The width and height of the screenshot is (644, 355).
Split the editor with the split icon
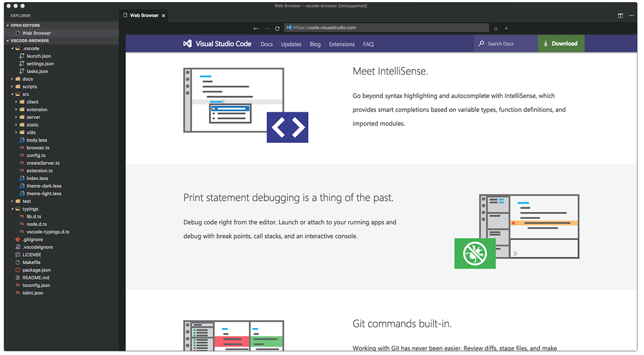pyautogui.click(x=620, y=16)
